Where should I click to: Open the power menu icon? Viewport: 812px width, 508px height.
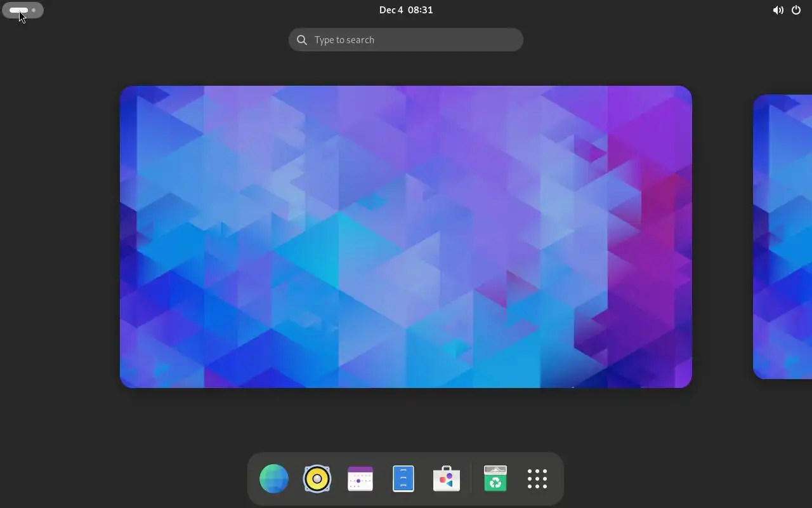(x=796, y=10)
